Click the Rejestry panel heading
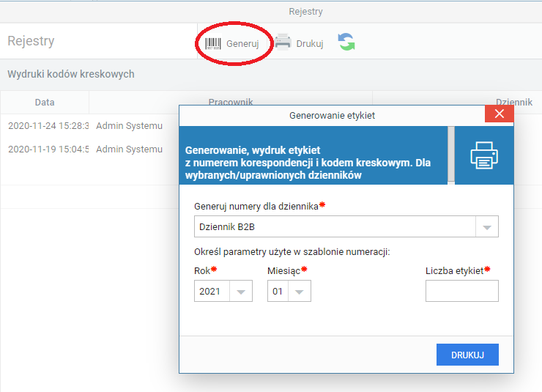Viewport: 542px width, 392px height. 31,41
